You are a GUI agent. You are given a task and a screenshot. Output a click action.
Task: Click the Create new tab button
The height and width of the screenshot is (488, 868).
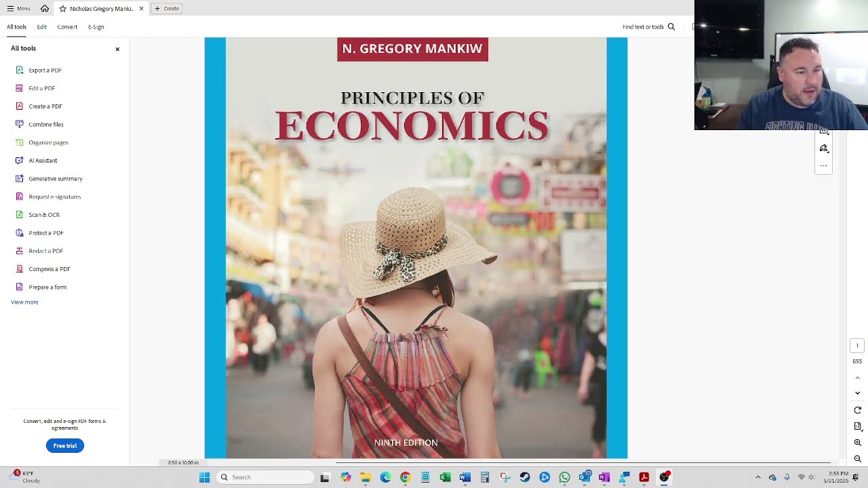pyautogui.click(x=166, y=9)
